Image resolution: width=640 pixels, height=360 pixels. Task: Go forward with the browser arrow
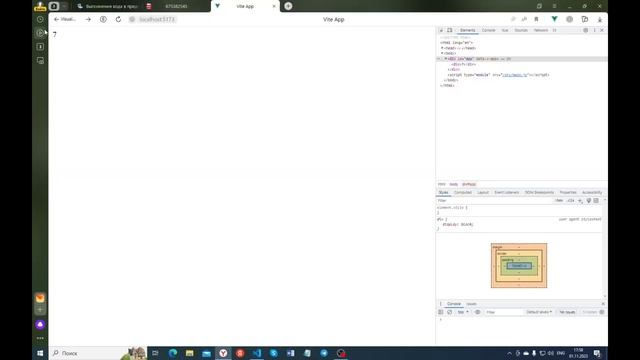pyautogui.click(x=88, y=19)
